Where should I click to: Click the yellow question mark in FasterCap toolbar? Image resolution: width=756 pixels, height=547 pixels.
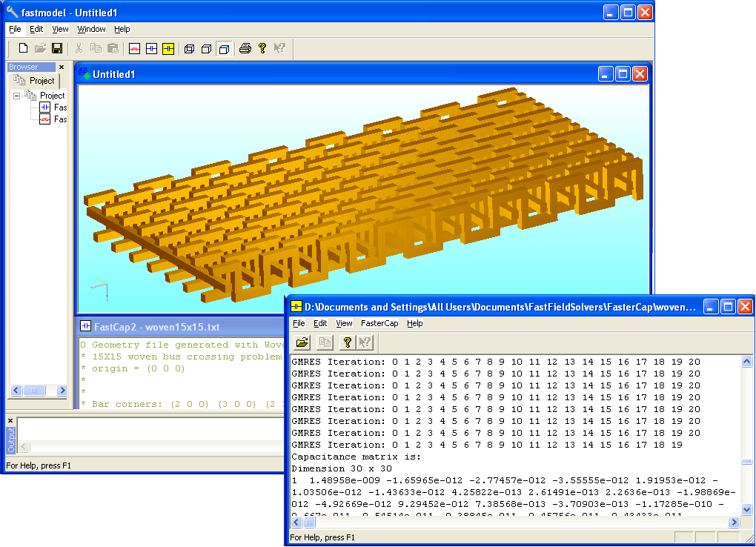pos(346,342)
